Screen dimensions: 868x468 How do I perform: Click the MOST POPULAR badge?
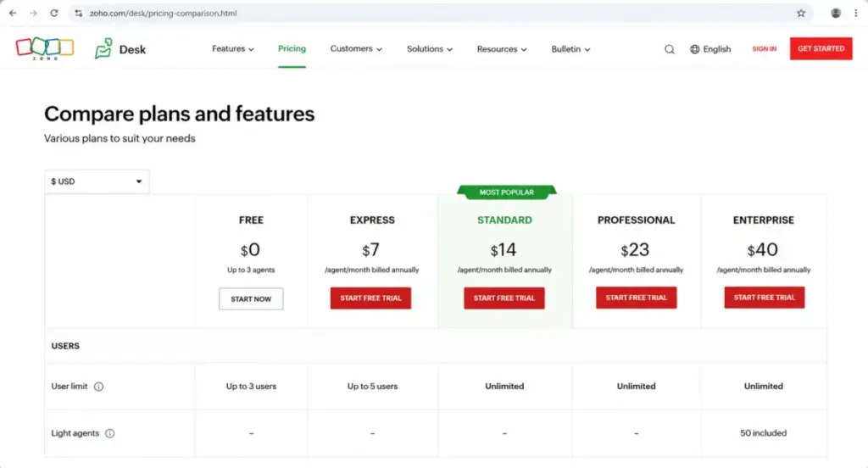[507, 192]
